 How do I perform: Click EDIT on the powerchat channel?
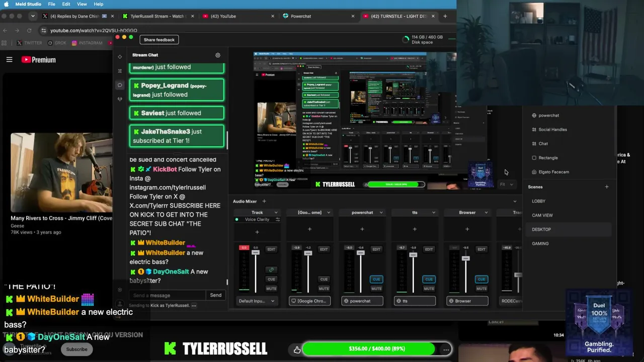tap(376, 249)
